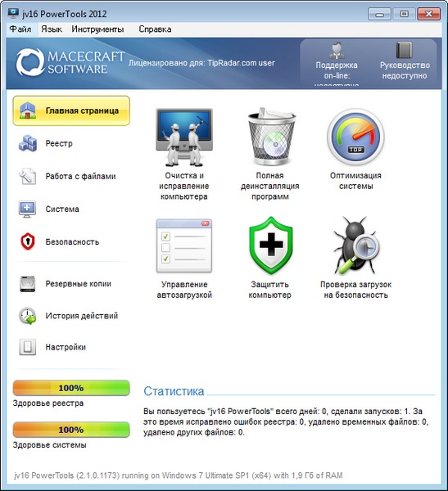Image resolution: width=448 pixels, height=491 pixels.
Task: Open the Безопасность section label
Action: (72, 241)
